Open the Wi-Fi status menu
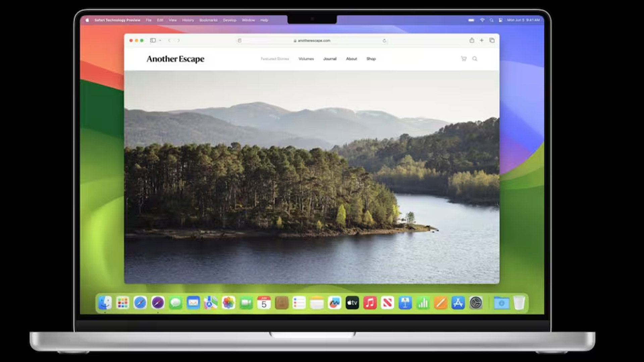644x362 pixels. coord(482,20)
